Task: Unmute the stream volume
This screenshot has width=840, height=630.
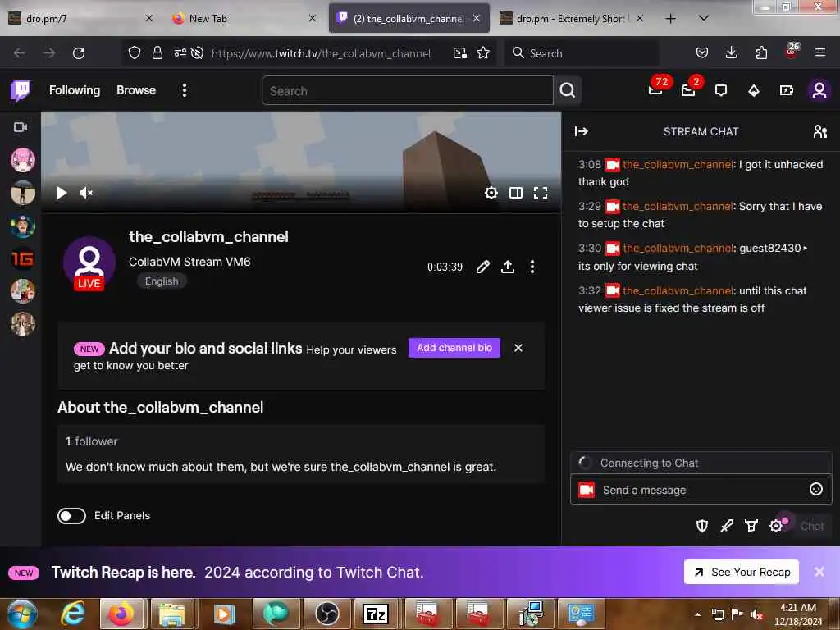Action: coord(86,193)
